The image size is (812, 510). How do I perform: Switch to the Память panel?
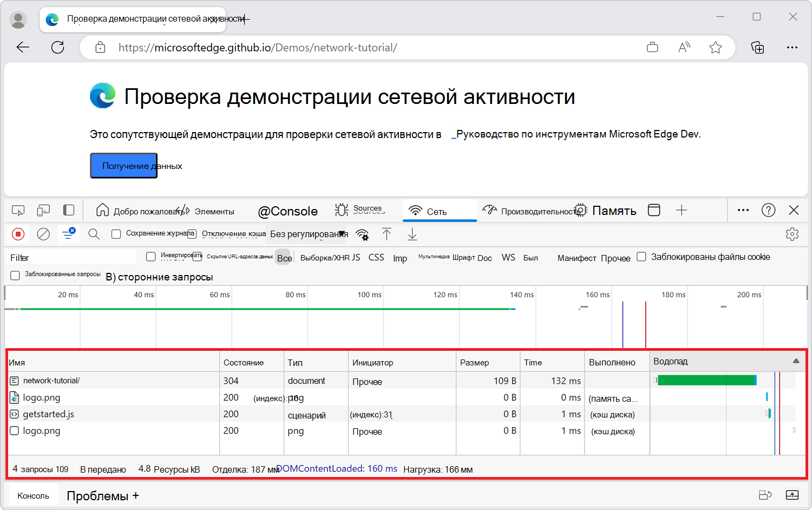[614, 210]
